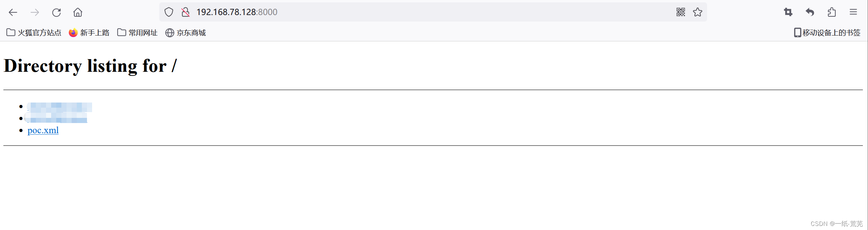Open 移动设备上的书签 mobile bookmarks

(x=827, y=32)
